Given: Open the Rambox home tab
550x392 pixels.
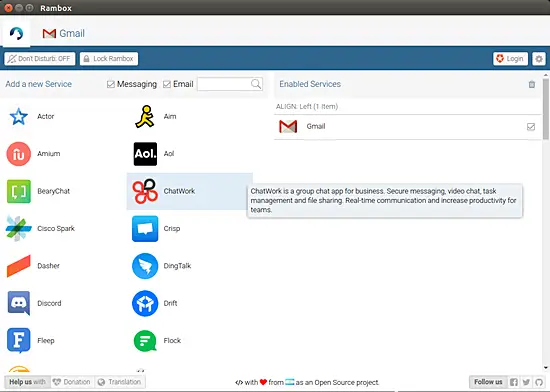Looking at the screenshot, I should coord(16,33).
